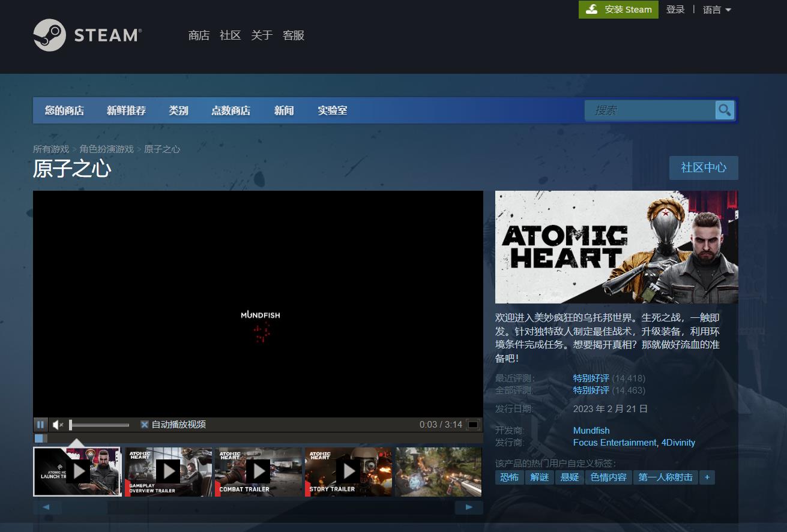This screenshot has width=787, height=532.
Task: Play the Gameplay Overview Trailer thumbnail
Action: point(168,471)
